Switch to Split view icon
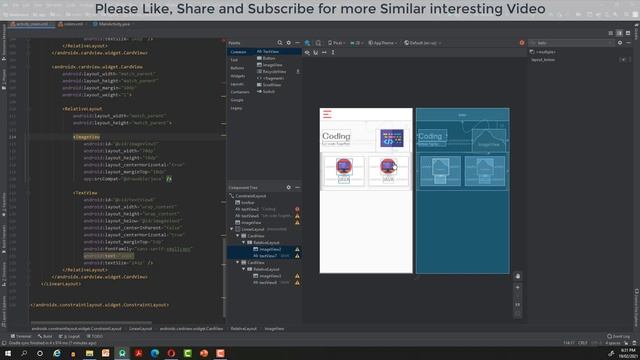640x360 pixels. pos(619,33)
